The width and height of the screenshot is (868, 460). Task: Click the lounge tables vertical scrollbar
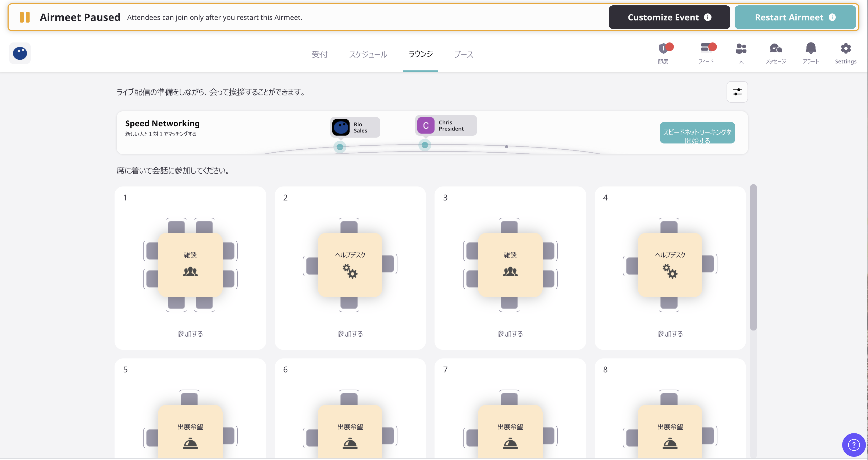[x=753, y=258]
